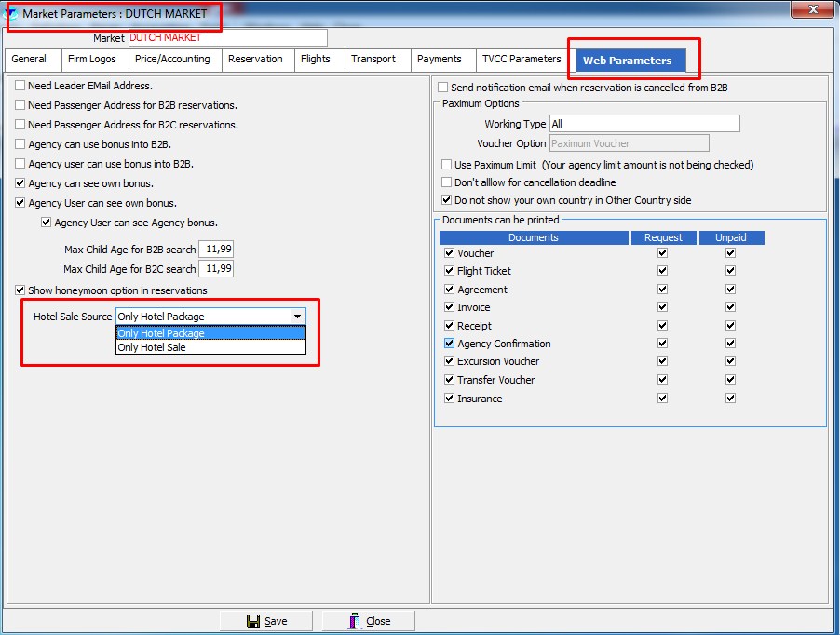Open the TVCC Parameters tab
The width and height of the screenshot is (840, 635).
point(521,59)
